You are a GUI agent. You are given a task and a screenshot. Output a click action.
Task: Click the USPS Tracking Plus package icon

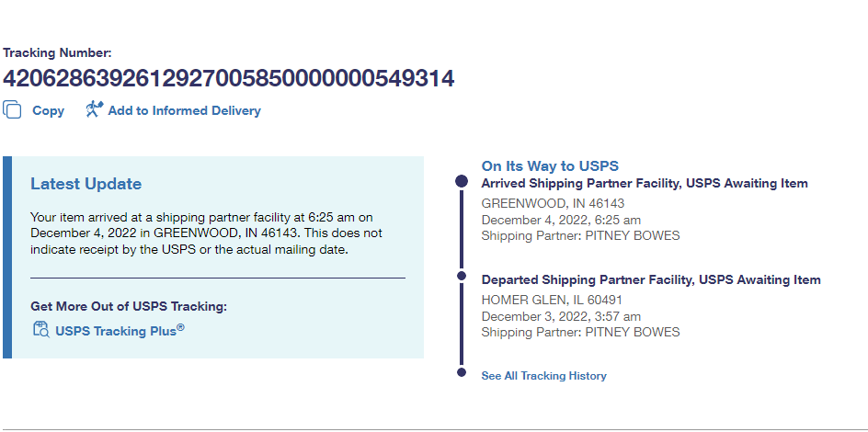pos(40,330)
